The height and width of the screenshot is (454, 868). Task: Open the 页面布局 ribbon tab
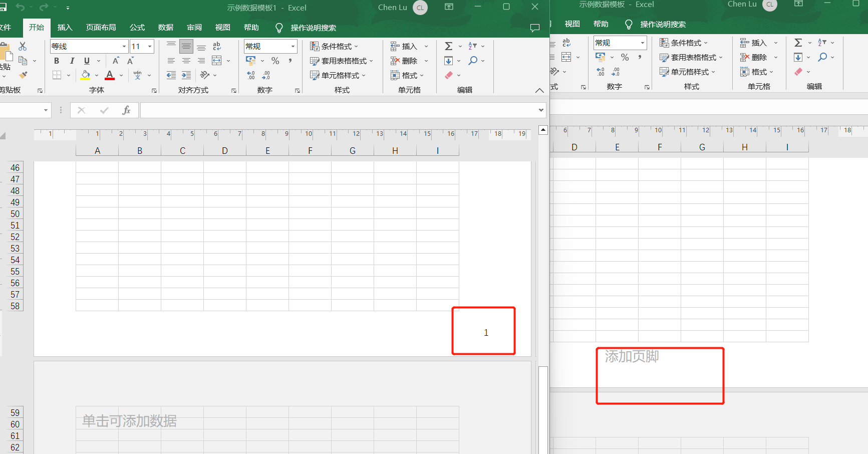101,27
